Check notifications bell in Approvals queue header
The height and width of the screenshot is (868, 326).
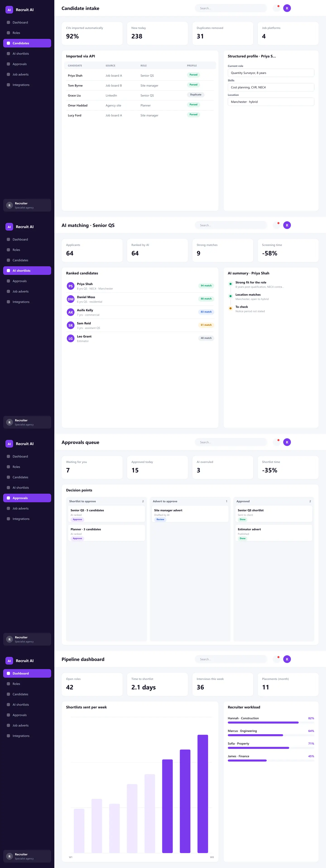click(276, 442)
